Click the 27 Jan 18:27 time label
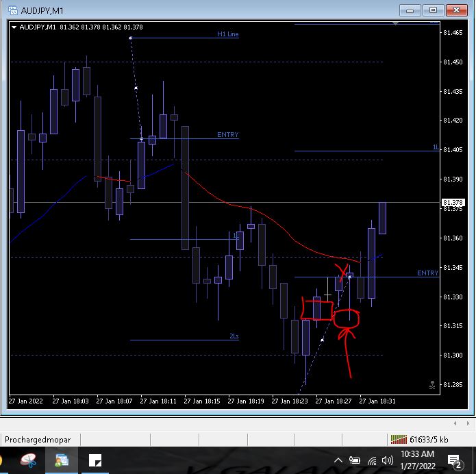Viewport: 476px width, 474px height. [x=334, y=401]
